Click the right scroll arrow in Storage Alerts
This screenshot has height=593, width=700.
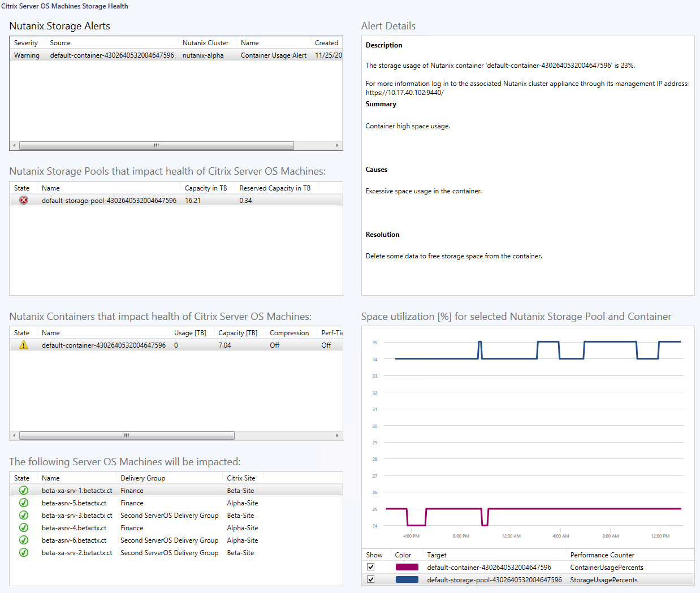338,145
